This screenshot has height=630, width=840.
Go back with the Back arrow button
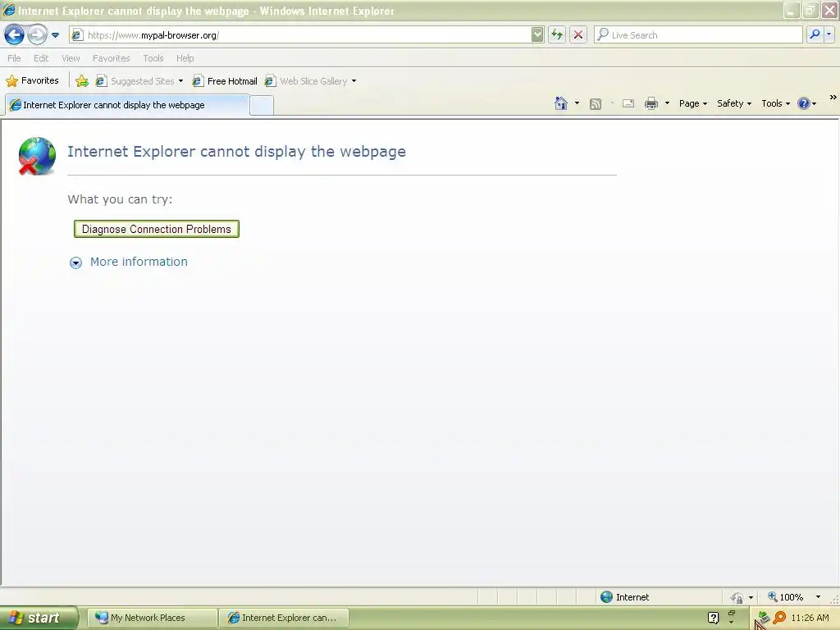tap(15, 35)
